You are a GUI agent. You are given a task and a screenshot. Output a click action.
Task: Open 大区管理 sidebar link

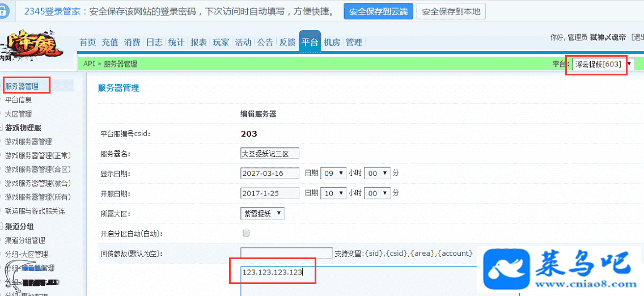click(18, 114)
